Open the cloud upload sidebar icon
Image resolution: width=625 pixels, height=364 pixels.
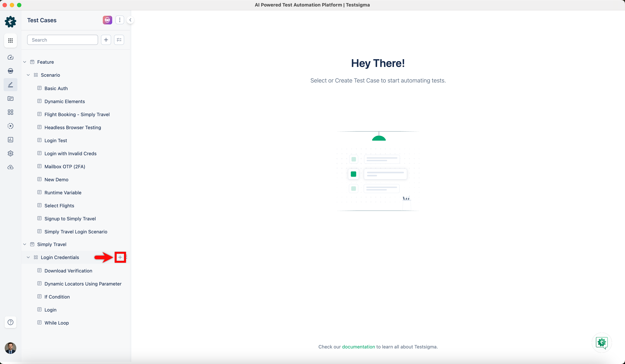click(10, 167)
